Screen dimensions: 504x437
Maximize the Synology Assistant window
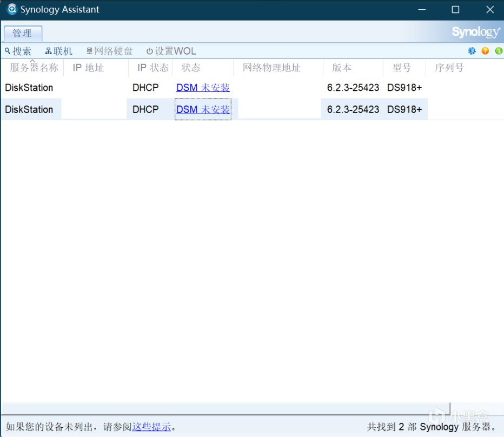[x=455, y=10]
